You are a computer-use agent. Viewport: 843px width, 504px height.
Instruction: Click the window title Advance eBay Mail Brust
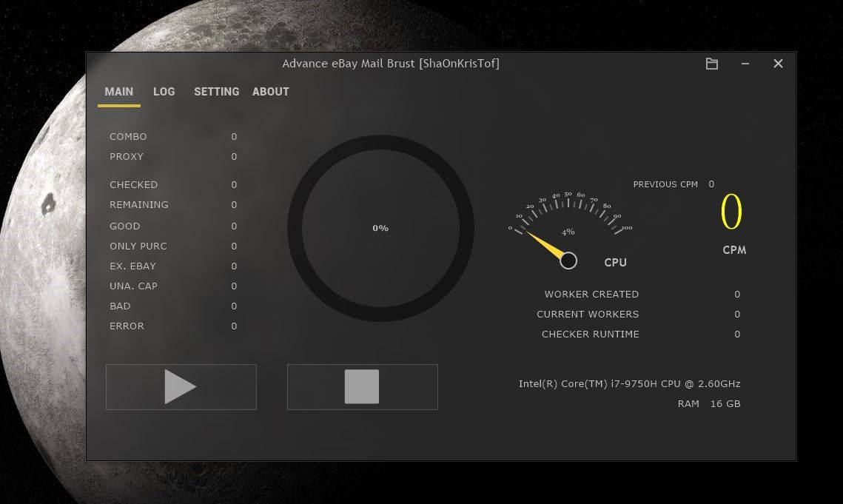[x=391, y=64]
